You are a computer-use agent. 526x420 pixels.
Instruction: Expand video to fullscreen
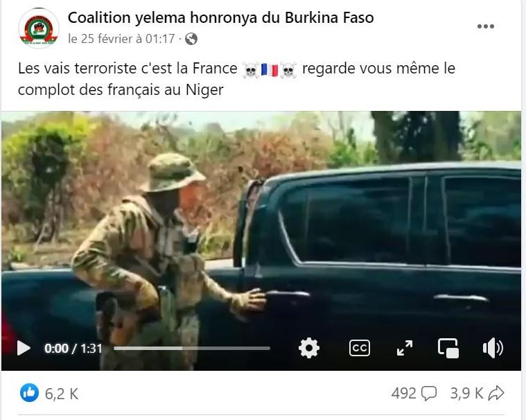(404, 348)
